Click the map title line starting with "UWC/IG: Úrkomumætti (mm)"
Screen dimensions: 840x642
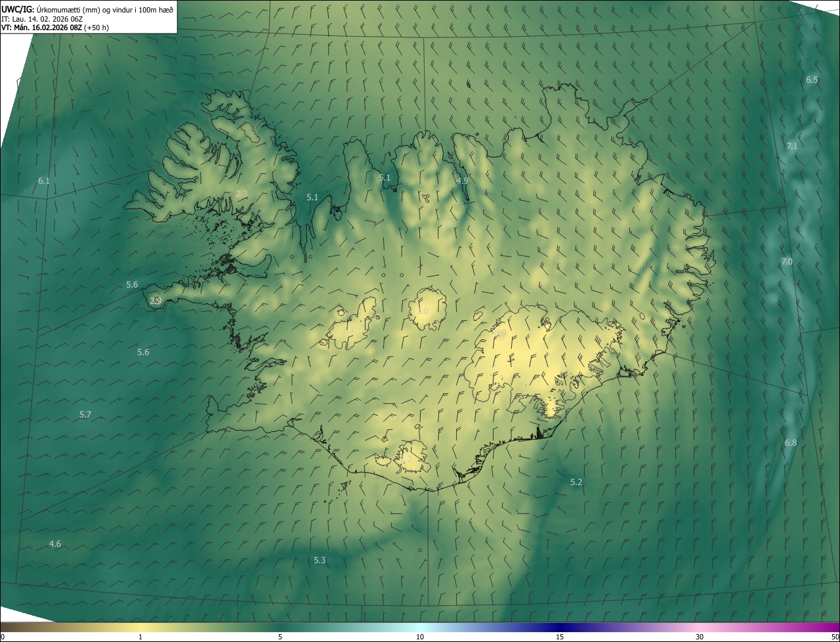pyautogui.click(x=87, y=9)
